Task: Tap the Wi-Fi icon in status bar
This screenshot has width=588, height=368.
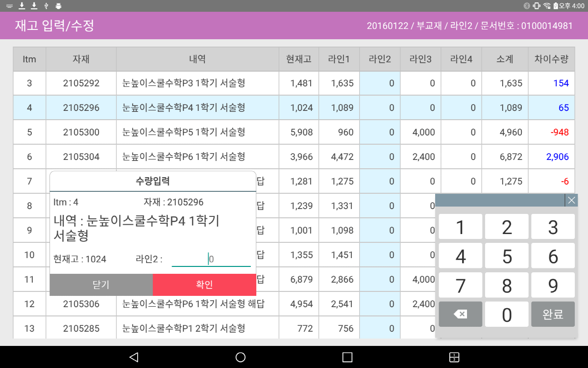Action: (547, 6)
